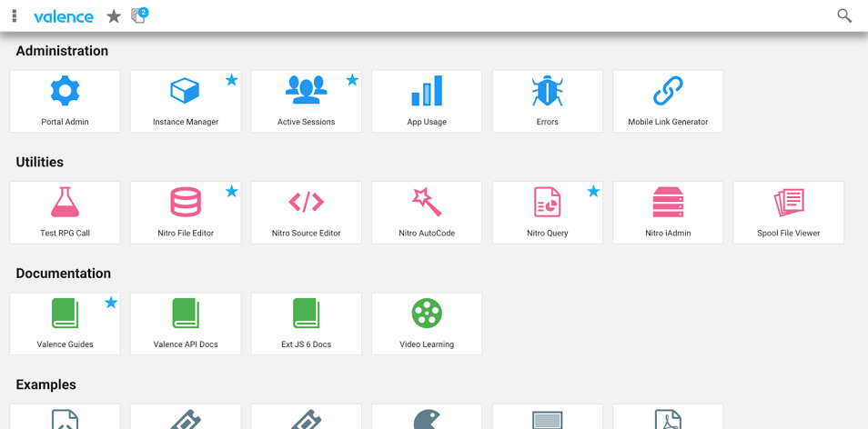Open the Pac-Man example app icon
The width and height of the screenshot is (868, 429).
[x=427, y=418]
